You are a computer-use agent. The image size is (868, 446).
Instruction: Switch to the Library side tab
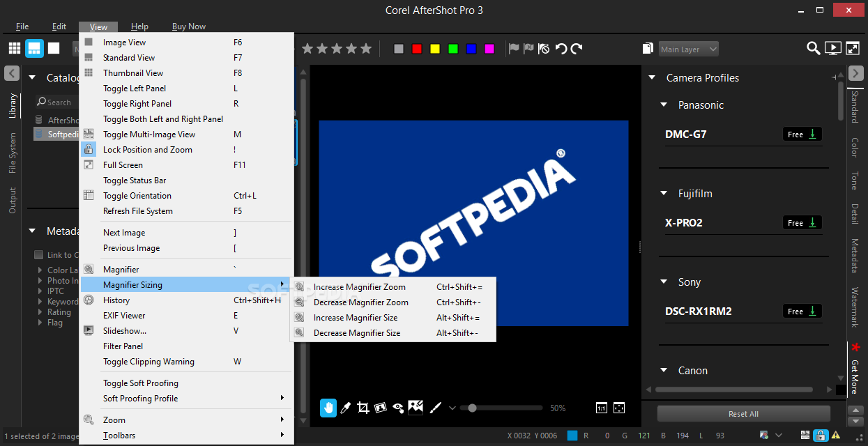tap(13, 105)
